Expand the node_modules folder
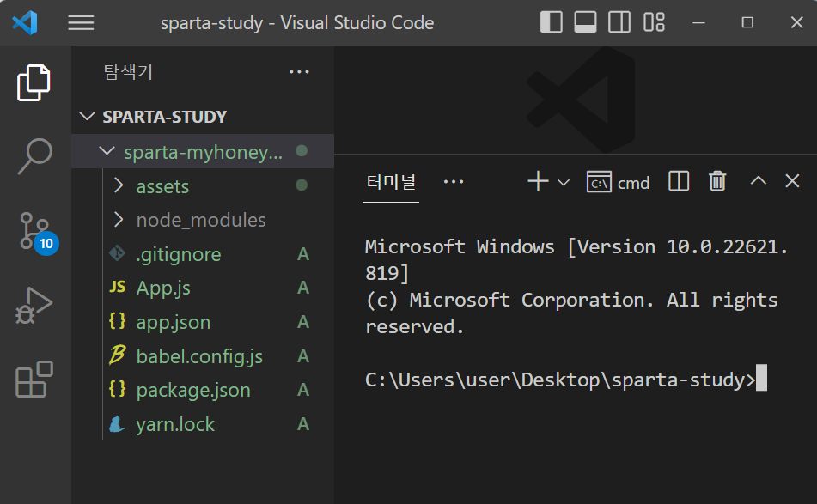 click(x=119, y=220)
